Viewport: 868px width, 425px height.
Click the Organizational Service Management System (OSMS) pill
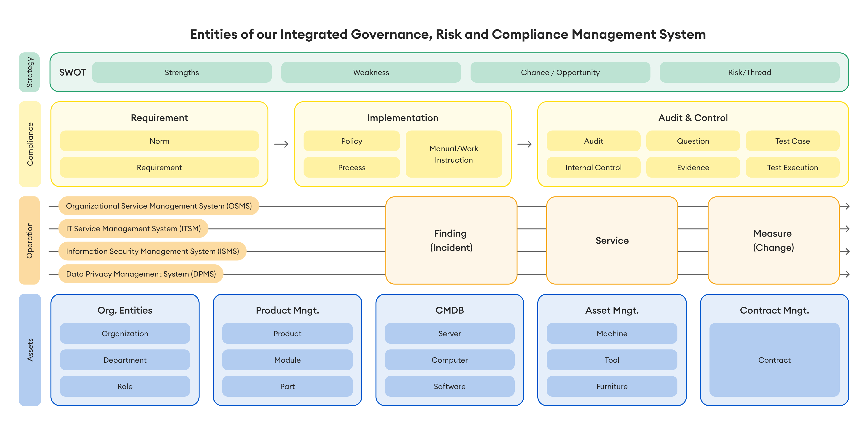click(x=159, y=206)
